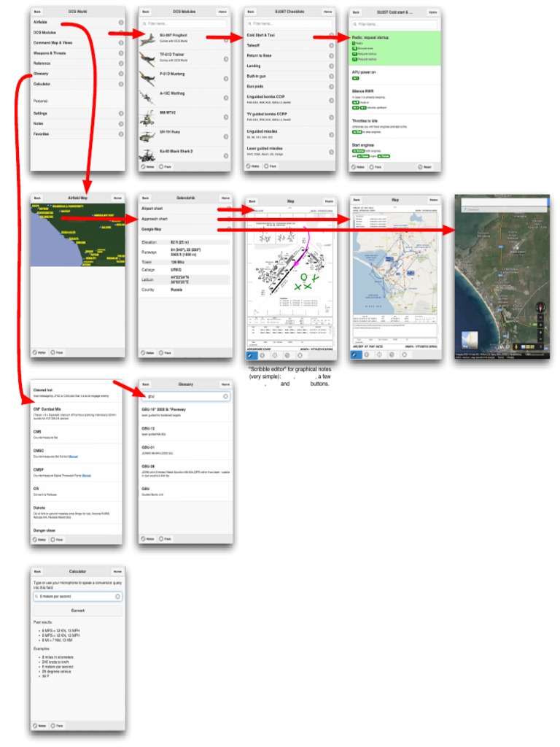Click Back on the Airfield Map screen
This screenshot has height=747, width=560.
pyautogui.click(x=38, y=198)
